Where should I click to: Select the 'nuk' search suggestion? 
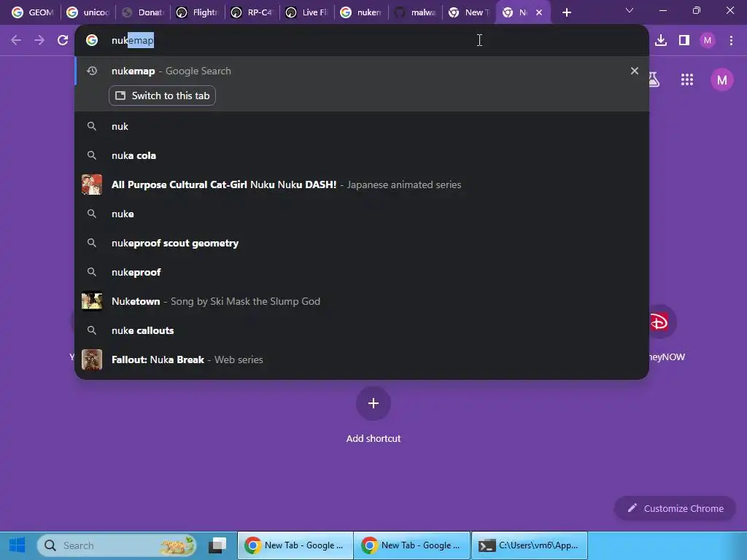(362, 126)
